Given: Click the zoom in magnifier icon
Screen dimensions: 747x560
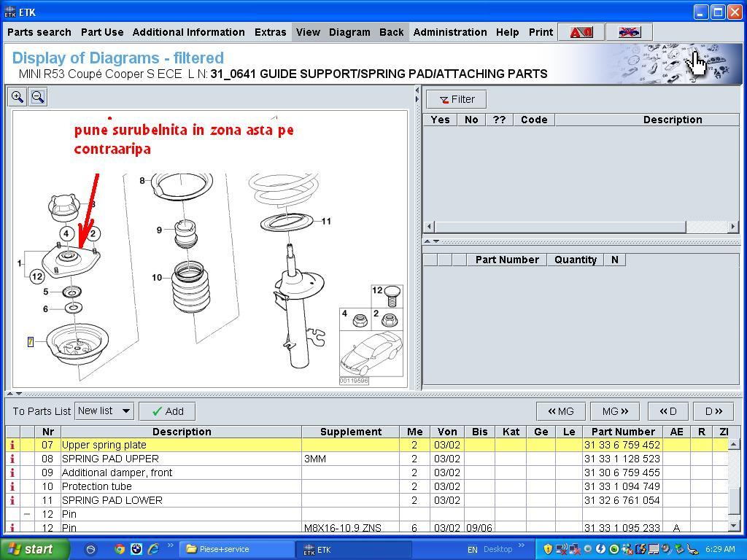Looking at the screenshot, I should tap(18, 97).
